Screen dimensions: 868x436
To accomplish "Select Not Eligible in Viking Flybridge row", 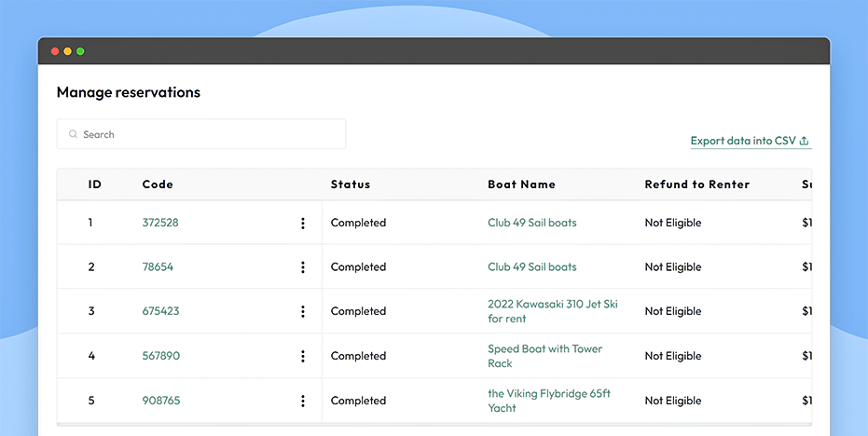I will [x=673, y=401].
